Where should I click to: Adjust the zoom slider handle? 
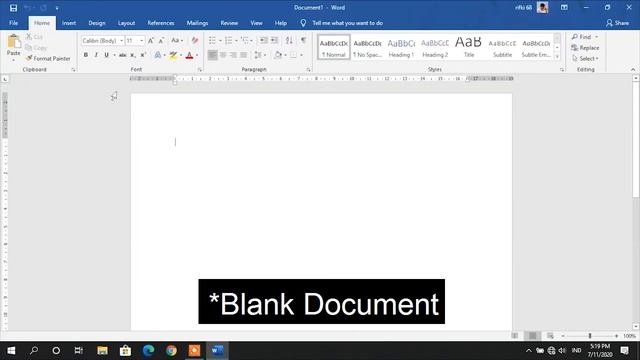pyautogui.click(x=590, y=336)
